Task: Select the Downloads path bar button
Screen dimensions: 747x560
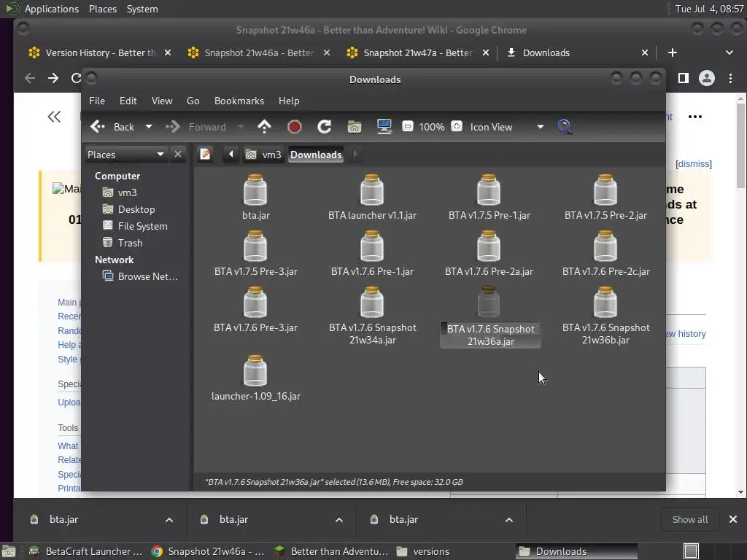Action: click(x=316, y=155)
